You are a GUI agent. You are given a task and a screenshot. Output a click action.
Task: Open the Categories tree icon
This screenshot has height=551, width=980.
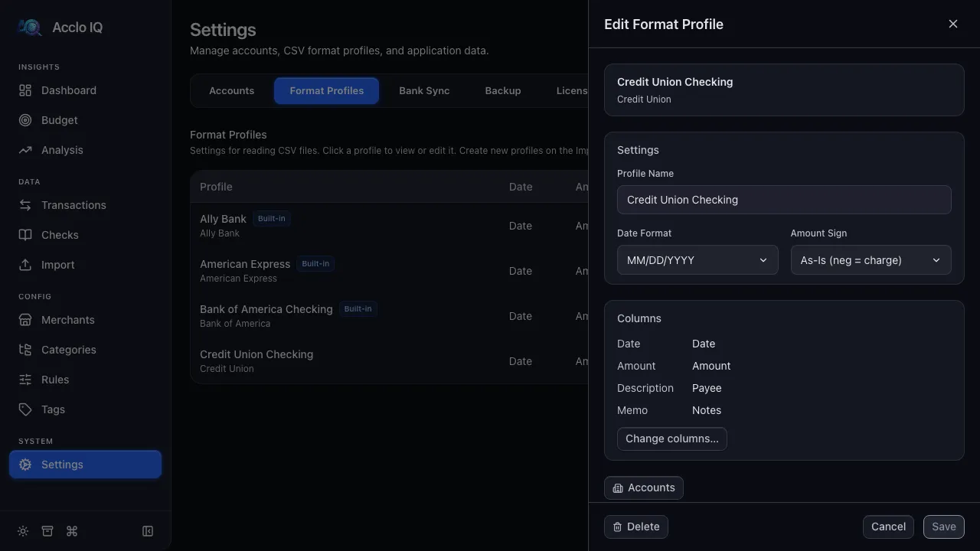25,350
